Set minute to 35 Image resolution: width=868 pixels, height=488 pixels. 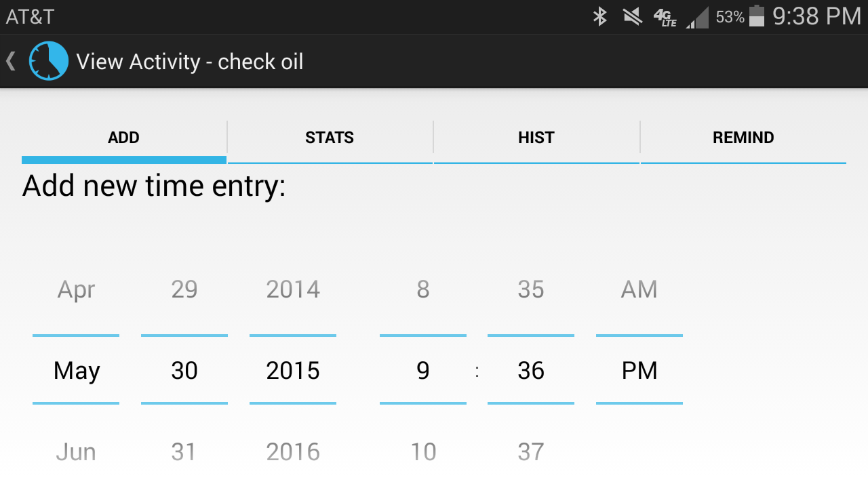pos(531,289)
